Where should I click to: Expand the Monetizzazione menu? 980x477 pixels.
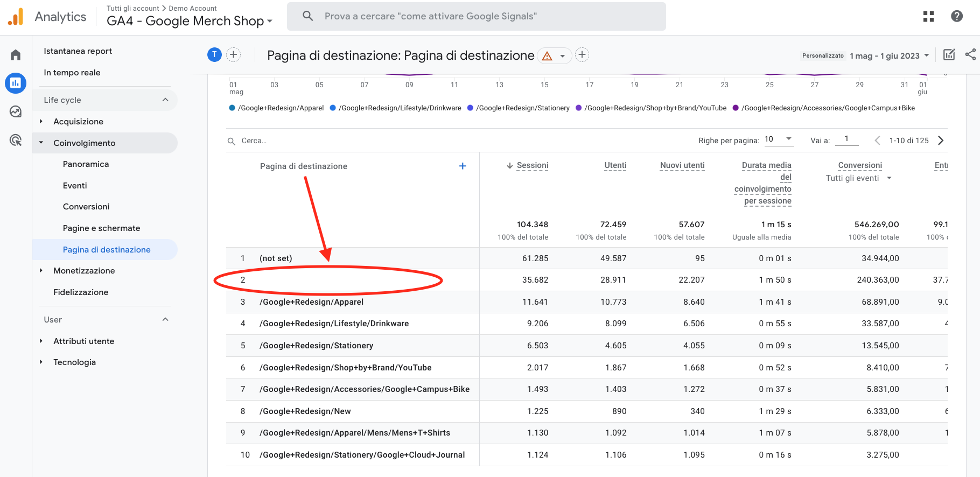(x=41, y=271)
